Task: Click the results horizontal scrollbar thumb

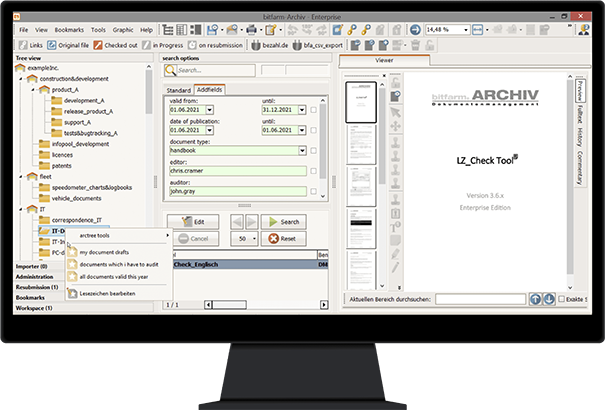Action: [x=230, y=305]
